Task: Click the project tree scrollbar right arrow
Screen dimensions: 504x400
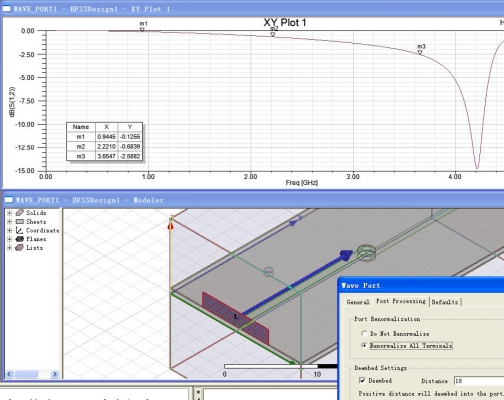Action: tap(55, 374)
